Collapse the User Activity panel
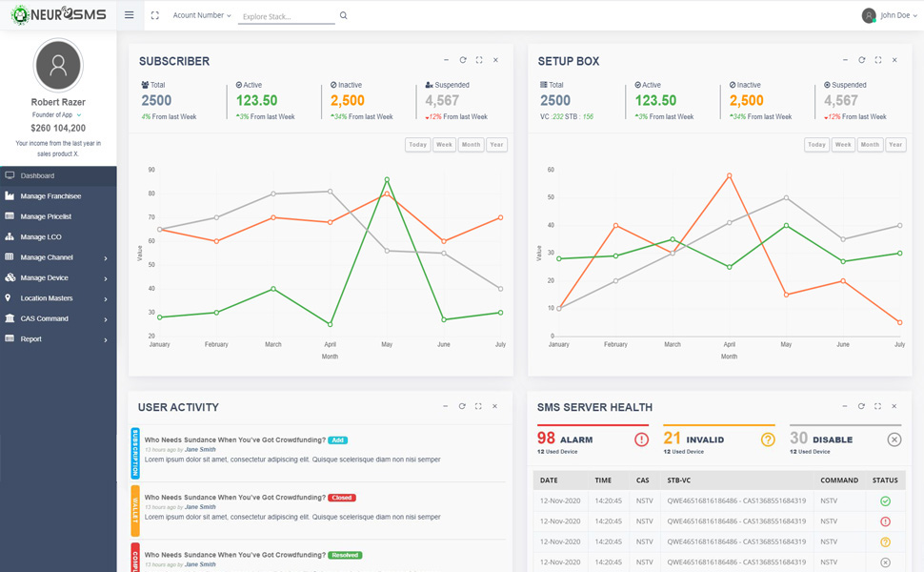The image size is (924, 572). click(445, 406)
